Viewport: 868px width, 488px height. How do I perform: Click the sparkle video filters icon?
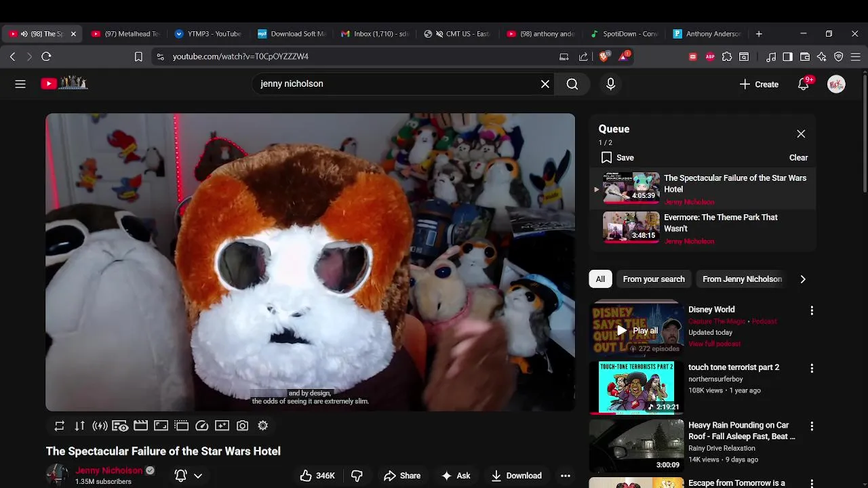[222, 426]
